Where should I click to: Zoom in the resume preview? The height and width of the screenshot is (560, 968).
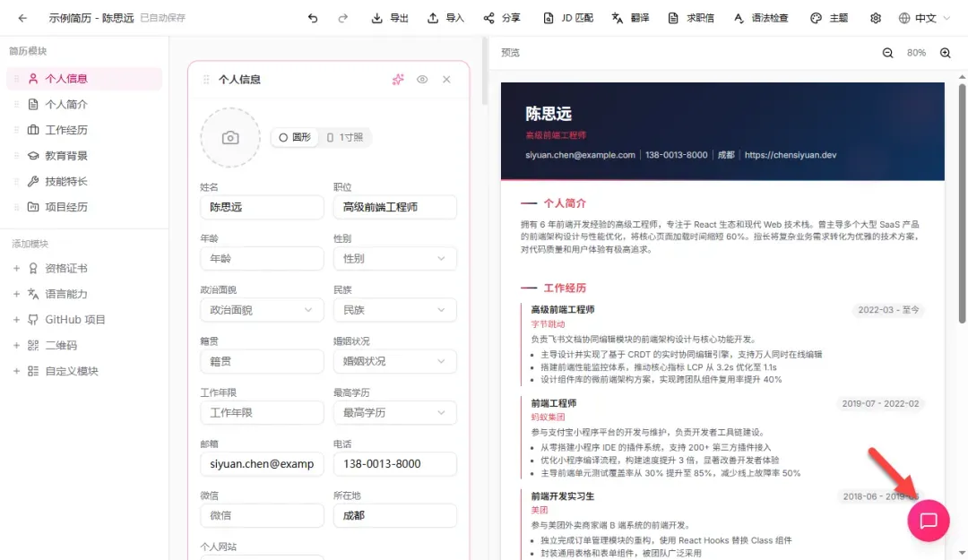[x=945, y=53]
